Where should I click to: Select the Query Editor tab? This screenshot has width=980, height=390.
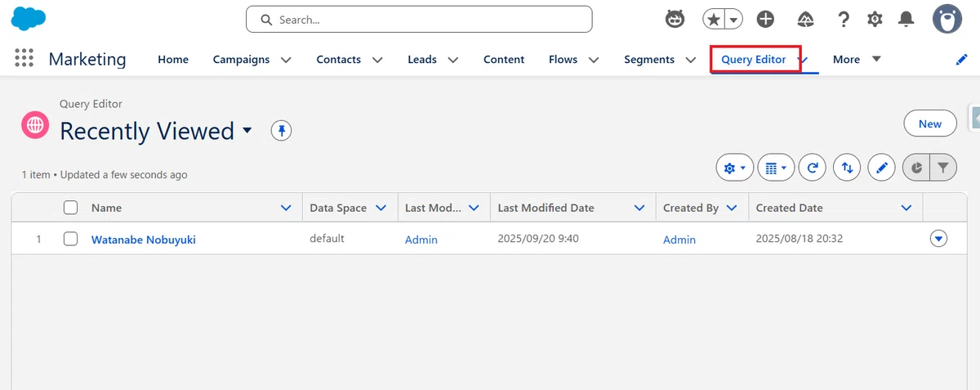pyautogui.click(x=754, y=60)
